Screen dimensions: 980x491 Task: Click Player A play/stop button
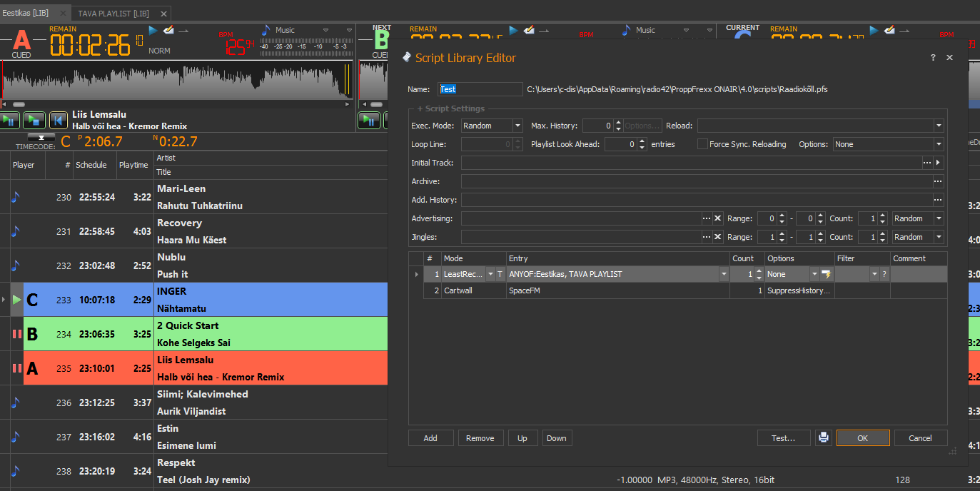[x=34, y=120]
